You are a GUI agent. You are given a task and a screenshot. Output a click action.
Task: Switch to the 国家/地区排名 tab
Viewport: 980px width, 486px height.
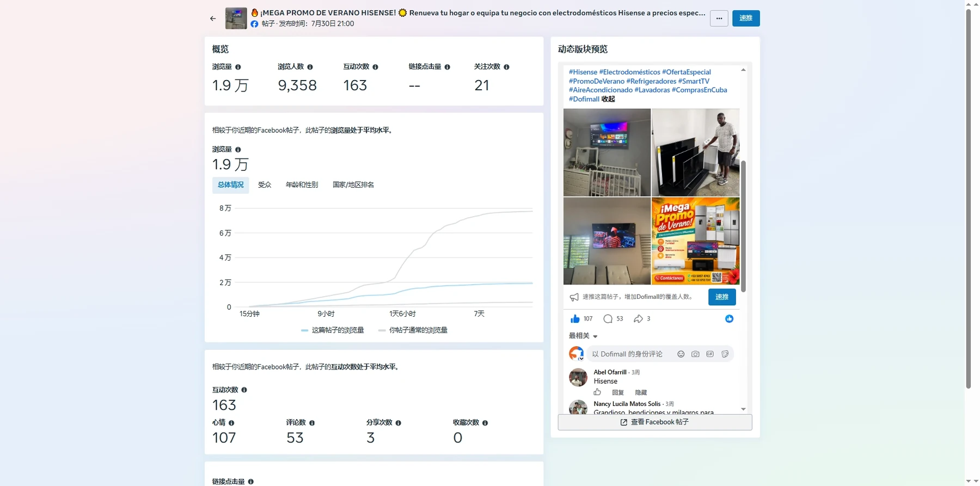click(x=353, y=185)
